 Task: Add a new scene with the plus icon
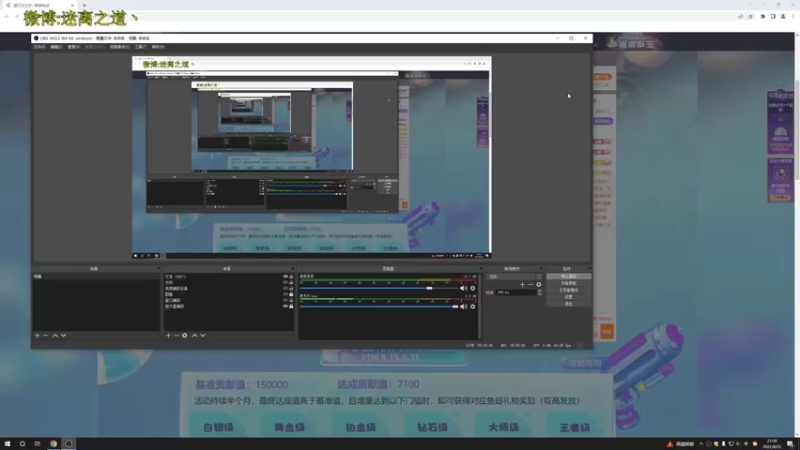click(x=37, y=335)
